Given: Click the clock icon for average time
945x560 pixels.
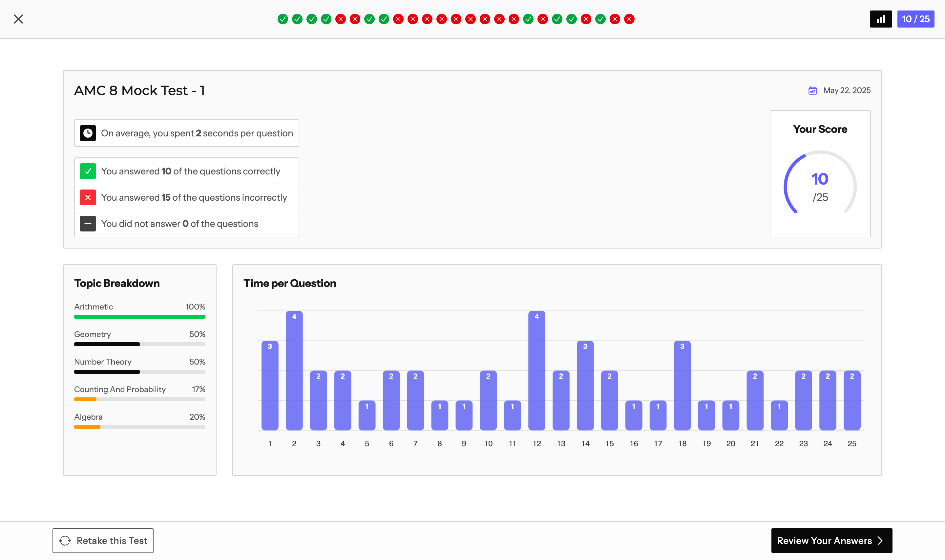Looking at the screenshot, I should click(x=88, y=133).
